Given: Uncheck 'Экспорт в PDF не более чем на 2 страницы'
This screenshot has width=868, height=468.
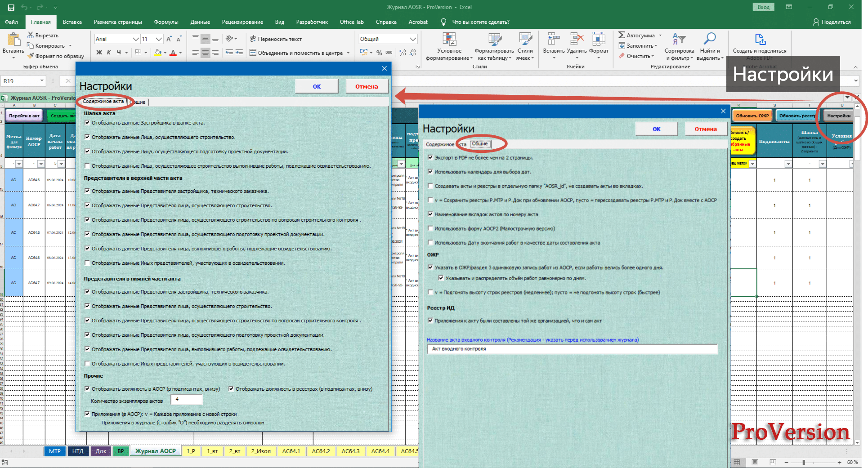Looking at the screenshot, I should (430, 157).
